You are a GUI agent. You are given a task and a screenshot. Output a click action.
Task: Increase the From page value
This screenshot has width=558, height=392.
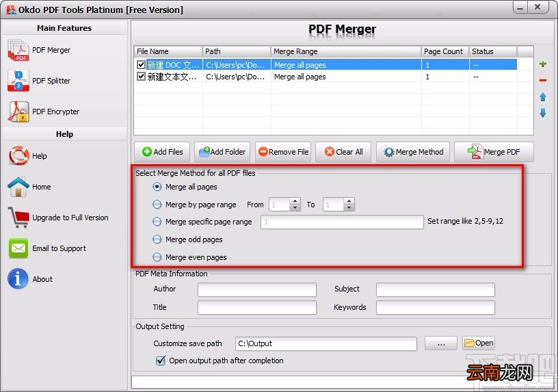pyautogui.click(x=295, y=201)
